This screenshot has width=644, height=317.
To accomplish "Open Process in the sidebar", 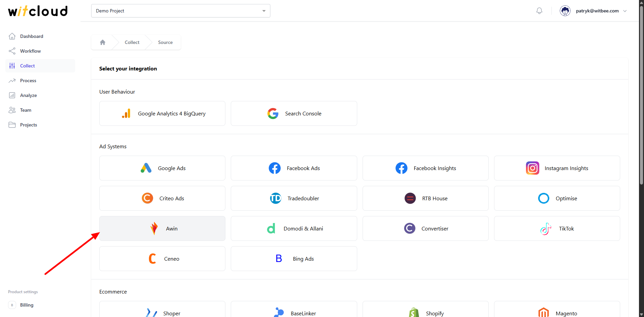I will point(40,81).
